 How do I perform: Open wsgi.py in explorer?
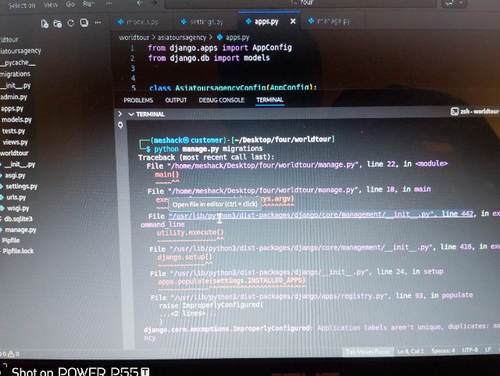coord(17,208)
